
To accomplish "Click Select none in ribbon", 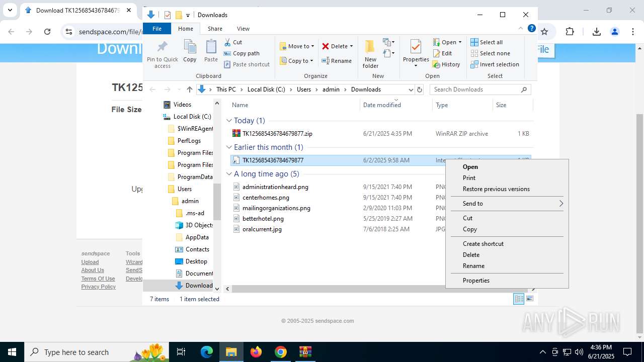I will (x=490, y=53).
